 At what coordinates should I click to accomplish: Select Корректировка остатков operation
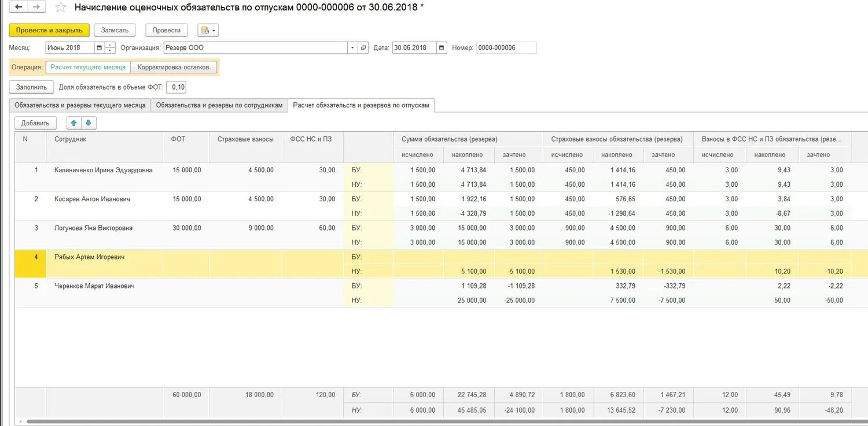pyautogui.click(x=174, y=67)
